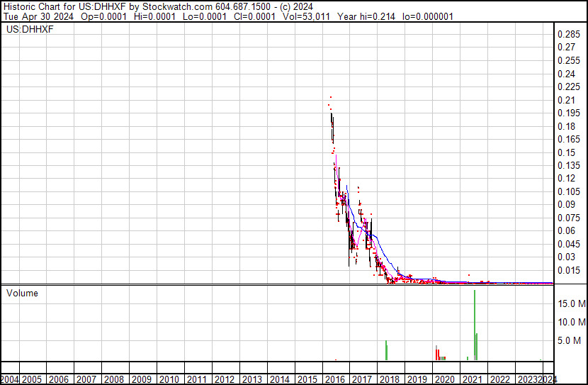Image resolution: width=588 pixels, height=385 pixels.
Task: Click the 2010 year label on the axis
Action: pyautogui.click(x=169, y=379)
